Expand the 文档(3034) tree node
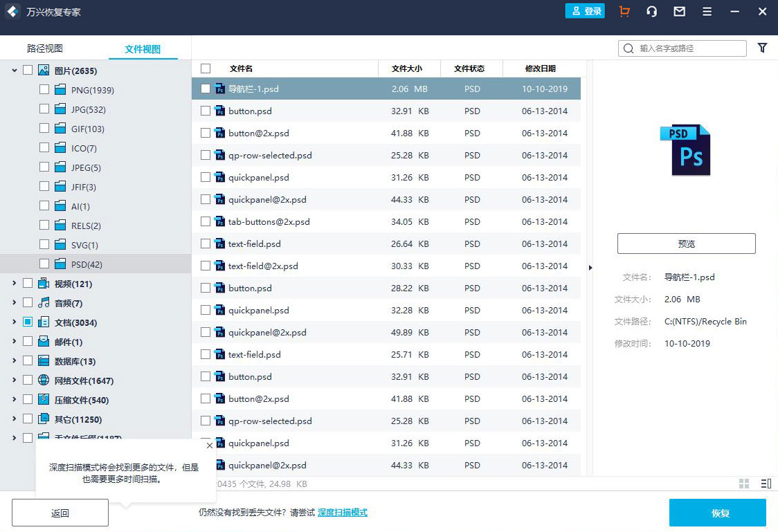778x532 pixels. pyautogui.click(x=15, y=322)
